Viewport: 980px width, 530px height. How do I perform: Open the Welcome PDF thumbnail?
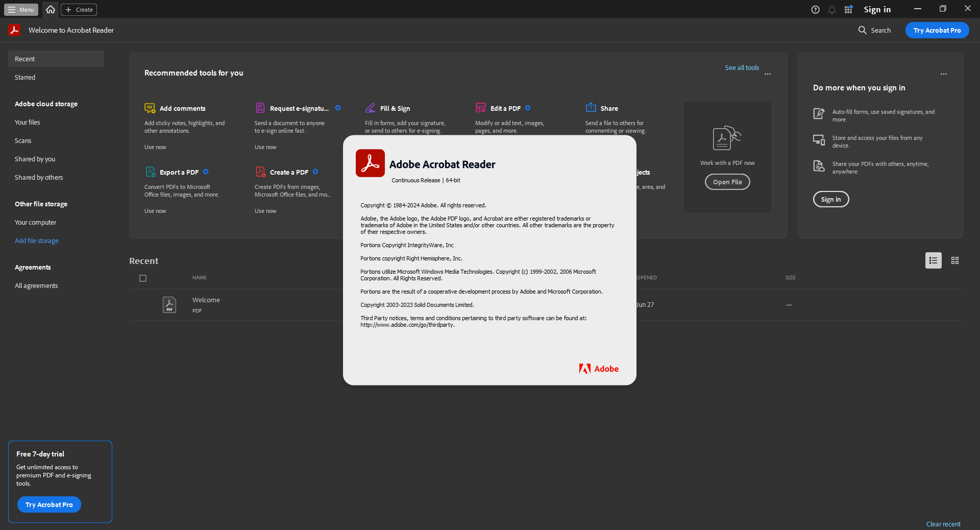169,304
